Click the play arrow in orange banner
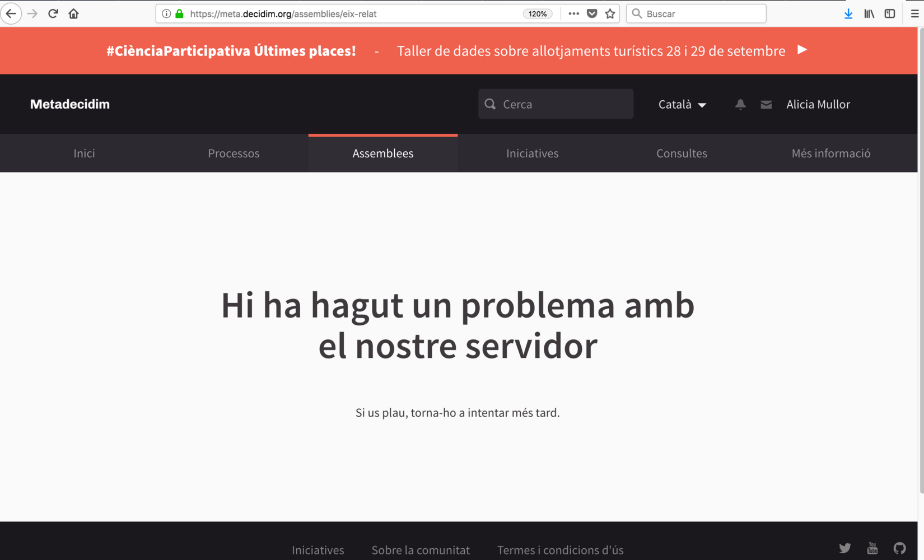 [802, 50]
